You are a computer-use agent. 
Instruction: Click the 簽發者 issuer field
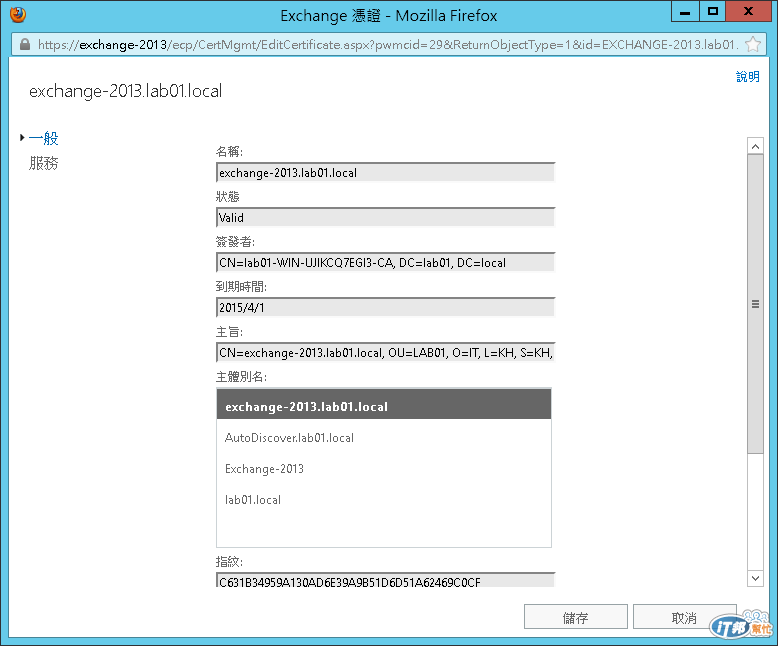386,262
